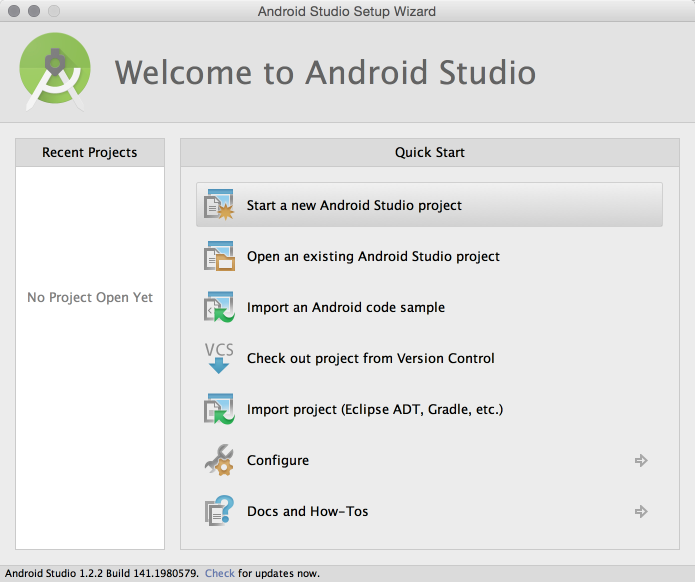695x582 pixels.
Task: Open the Docs and How-Tos submenu
Action: tap(429, 511)
